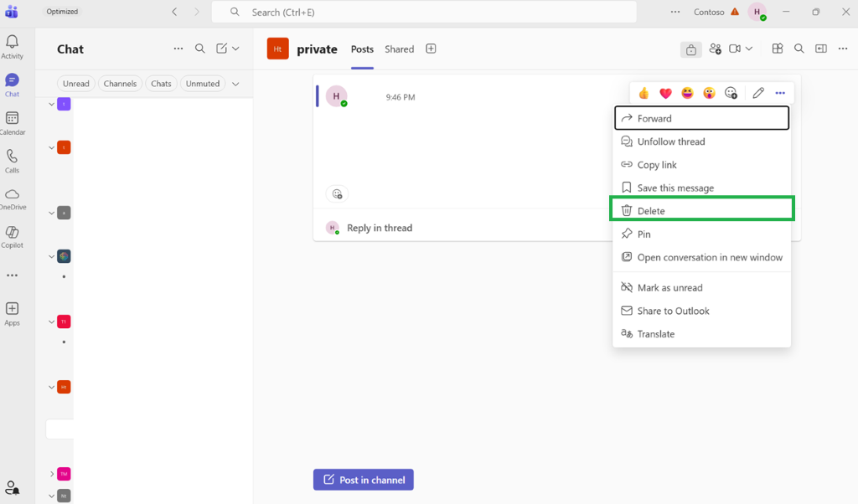Select Copy link menu entry

(x=702, y=165)
